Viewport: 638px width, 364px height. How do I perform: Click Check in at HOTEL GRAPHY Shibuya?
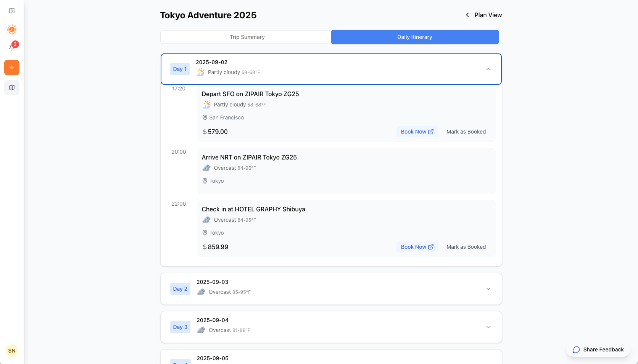click(253, 209)
